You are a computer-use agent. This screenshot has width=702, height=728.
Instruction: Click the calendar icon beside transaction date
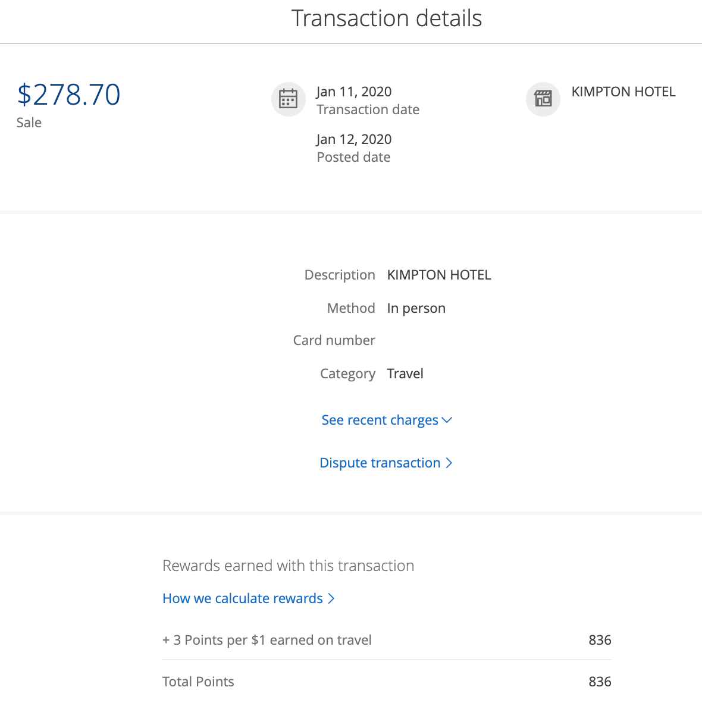coord(289,99)
